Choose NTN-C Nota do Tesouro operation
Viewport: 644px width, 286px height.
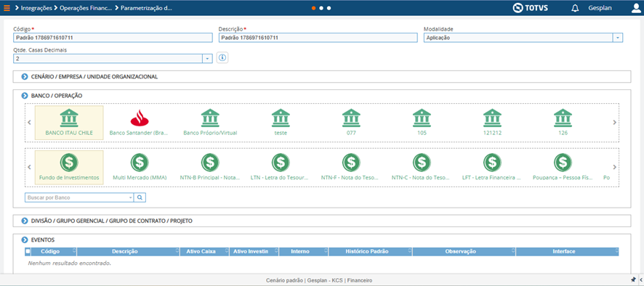(x=422, y=168)
